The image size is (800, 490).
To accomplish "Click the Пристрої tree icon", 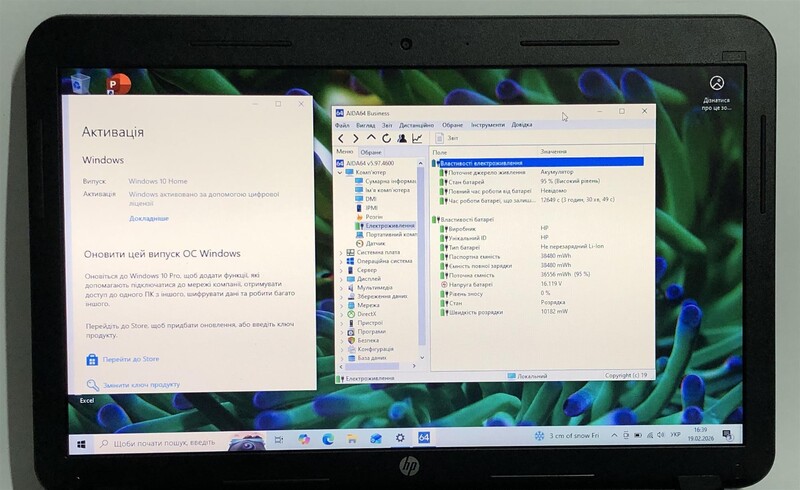I will (351, 323).
